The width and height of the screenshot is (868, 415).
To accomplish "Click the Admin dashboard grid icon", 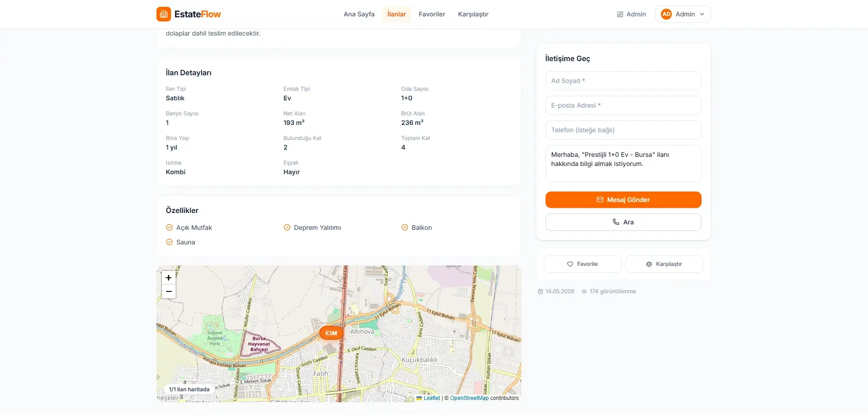I will click(620, 14).
